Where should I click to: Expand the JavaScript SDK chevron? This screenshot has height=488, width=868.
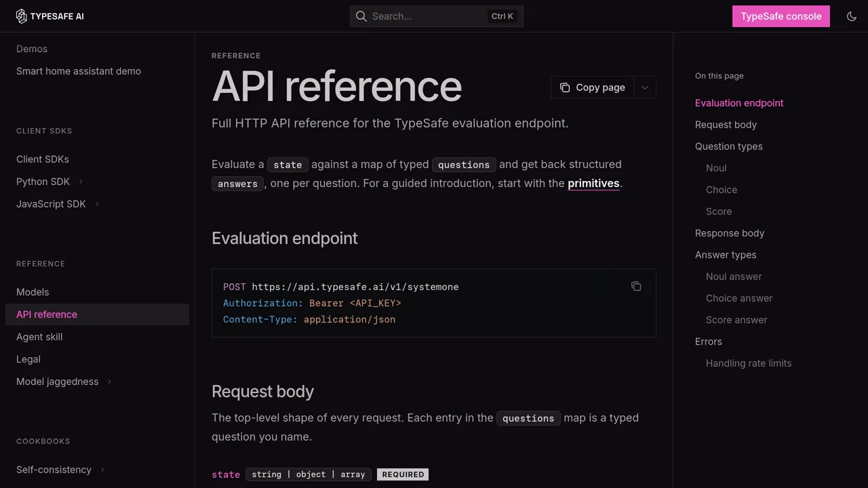[97, 204]
